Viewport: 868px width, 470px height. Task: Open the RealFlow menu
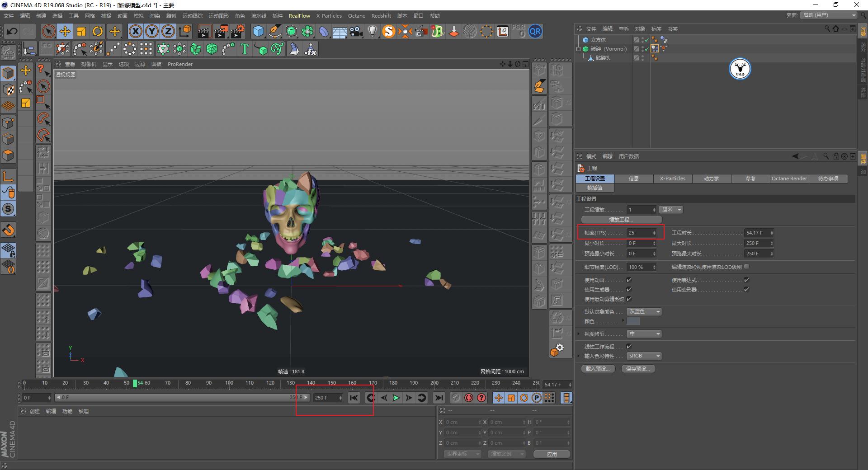coord(299,15)
